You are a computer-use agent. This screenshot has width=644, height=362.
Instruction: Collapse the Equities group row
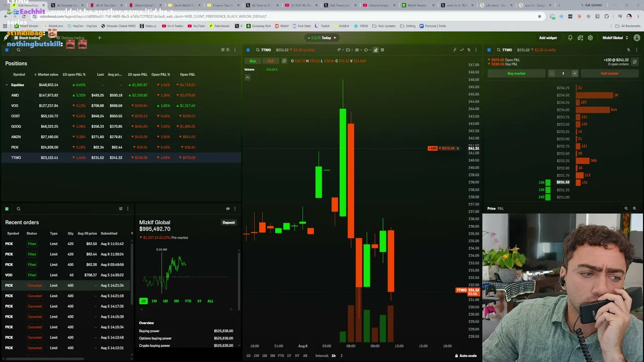tap(7, 85)
